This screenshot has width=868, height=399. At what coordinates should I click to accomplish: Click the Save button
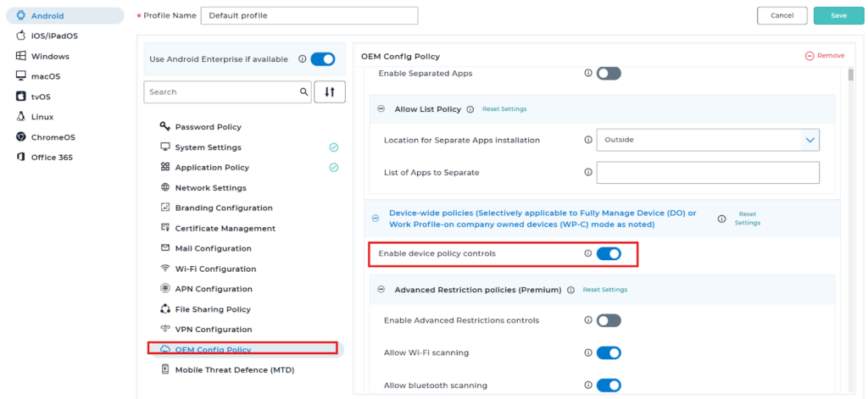coord(838,15)
